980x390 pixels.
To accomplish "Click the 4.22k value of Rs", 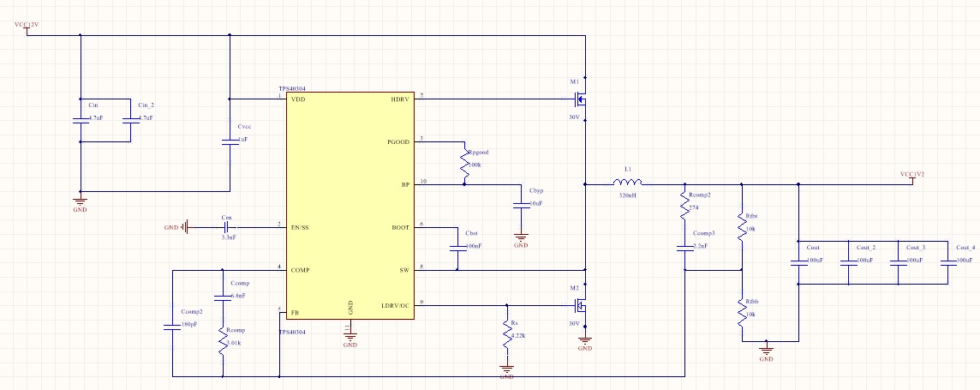I will [518, 336].
